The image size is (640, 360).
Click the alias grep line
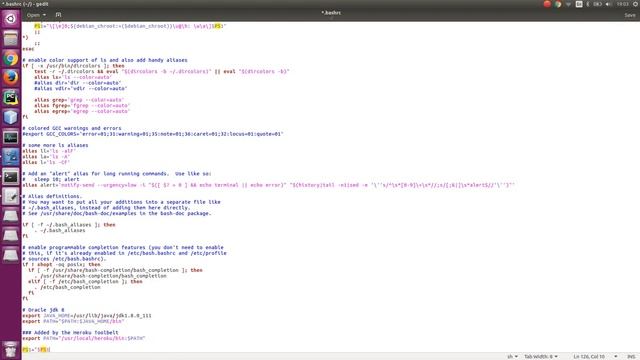(79, 100)
